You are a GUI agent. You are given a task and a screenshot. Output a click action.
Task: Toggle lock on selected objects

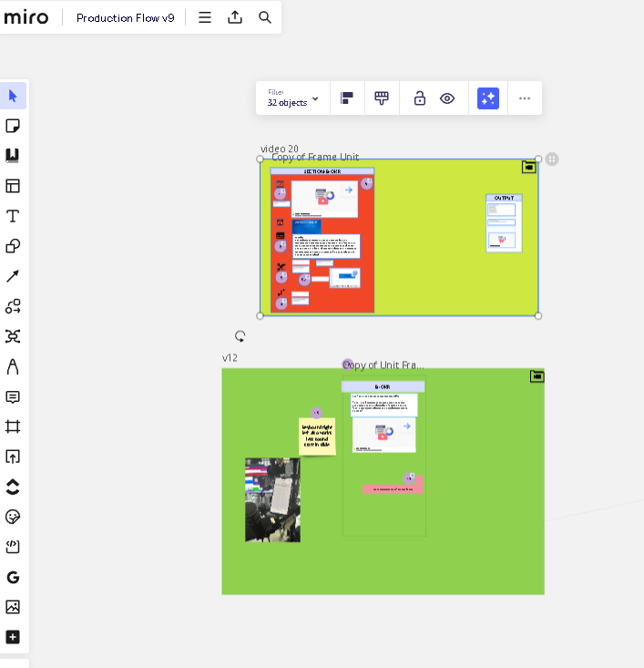[420, 98]
